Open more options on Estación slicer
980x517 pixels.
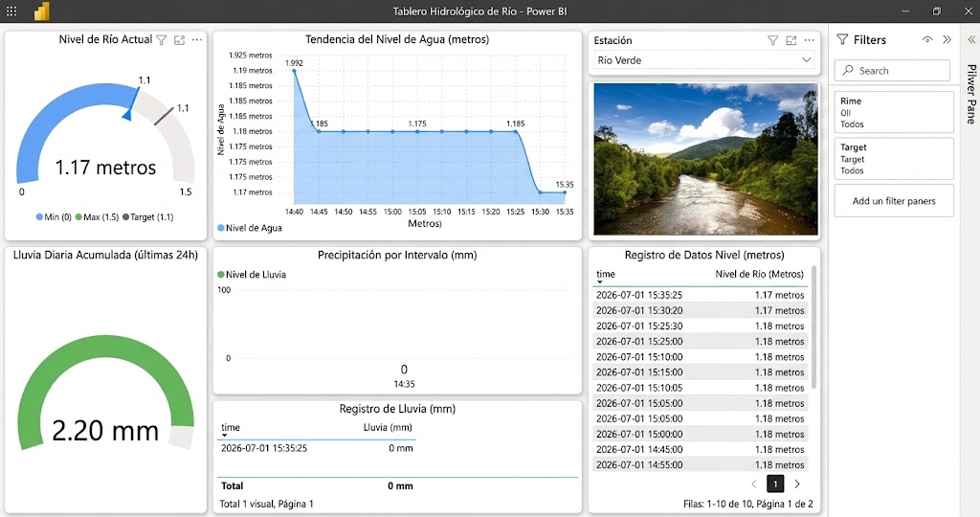[810, 40]
